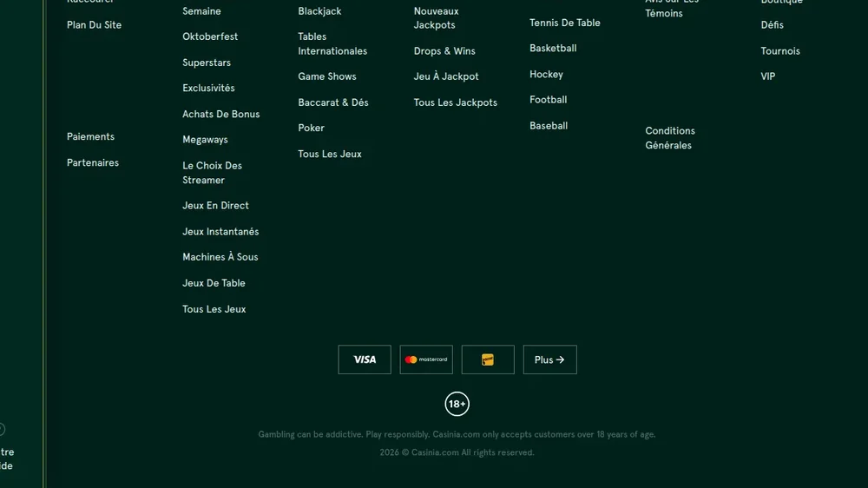
Task: Go to Paiements page
Action: tap(91, 136)
